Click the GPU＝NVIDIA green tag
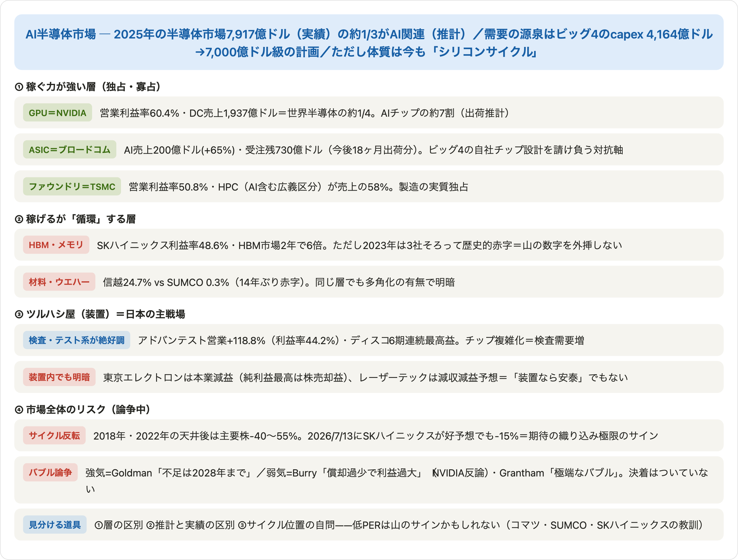This screenshot has width=738, height=560. (58, 113)
